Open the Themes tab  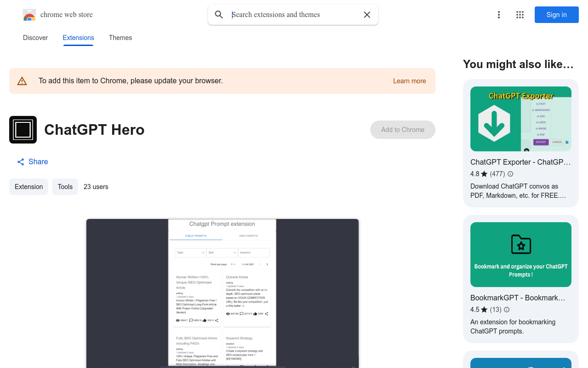tap(120, 38)
